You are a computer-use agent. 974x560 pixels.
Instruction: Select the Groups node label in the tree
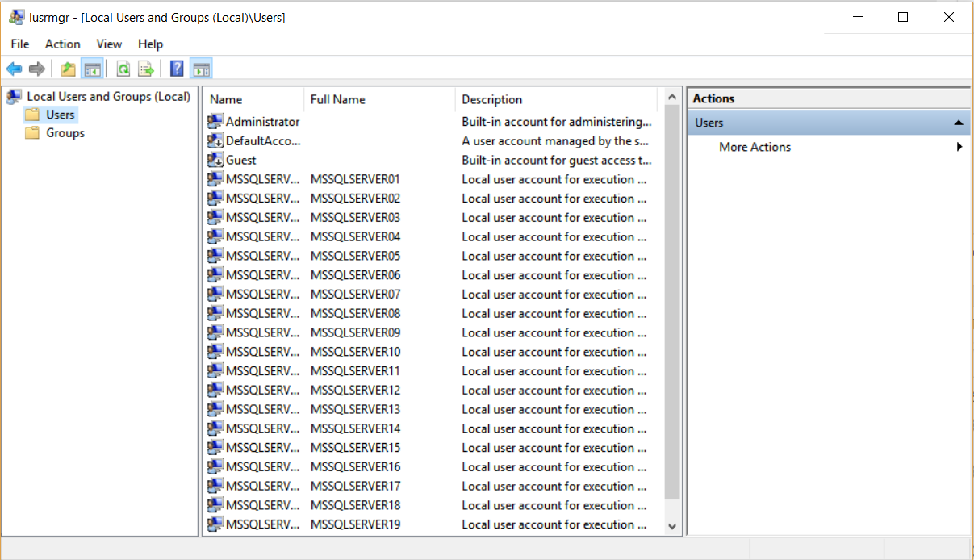point(65,133)
